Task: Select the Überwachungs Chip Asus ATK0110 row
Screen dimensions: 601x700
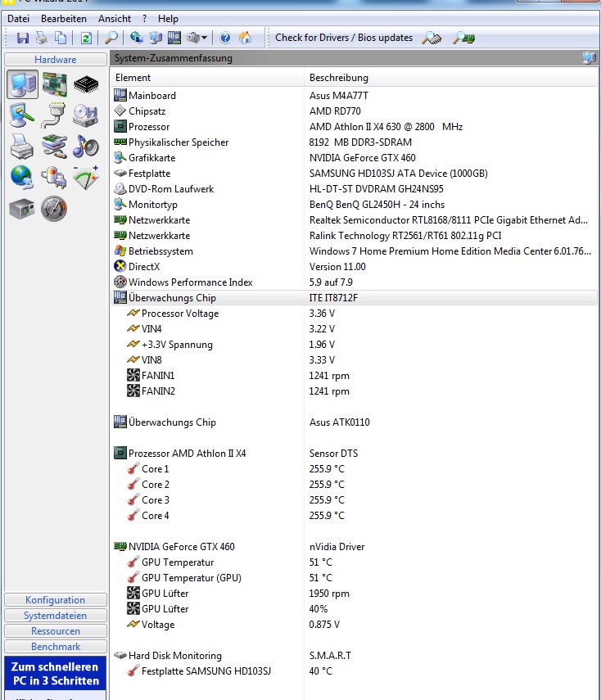Action: (354, 422)
